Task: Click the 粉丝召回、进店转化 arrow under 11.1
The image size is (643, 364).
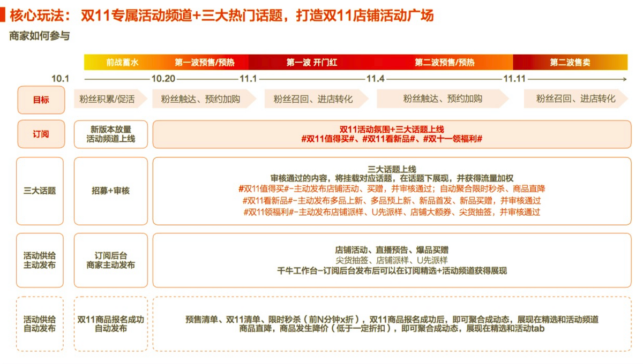Action: tap(316, 99)
